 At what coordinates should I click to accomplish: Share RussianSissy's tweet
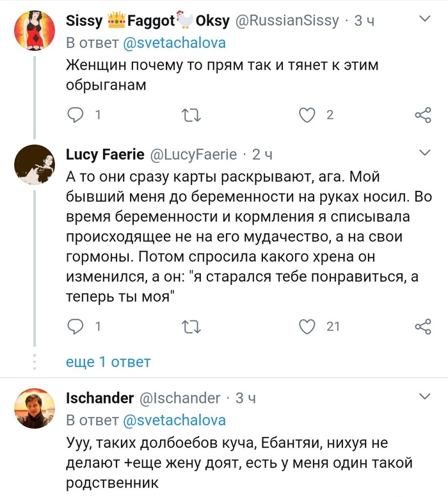(423, 115)
